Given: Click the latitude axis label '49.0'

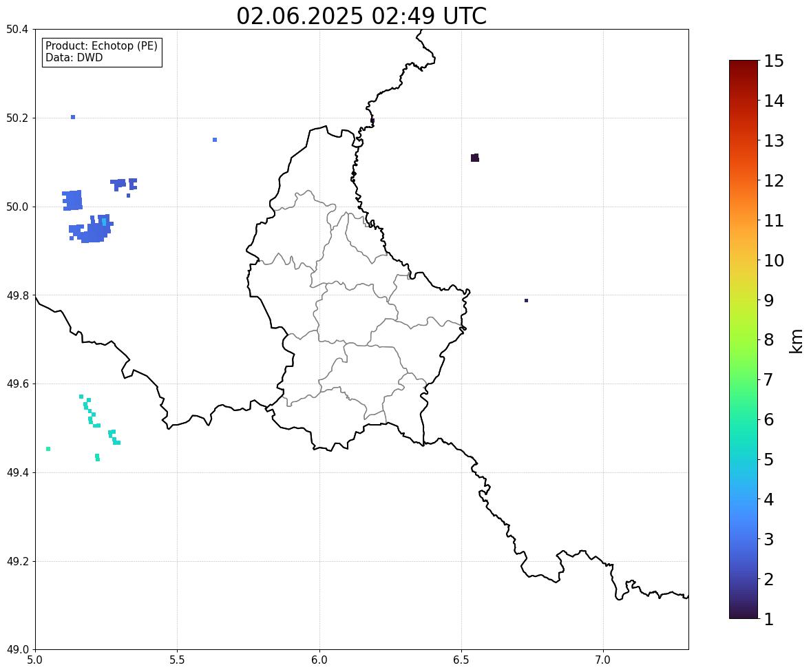Looking at the screenshot, I should (x=17, y=650).
